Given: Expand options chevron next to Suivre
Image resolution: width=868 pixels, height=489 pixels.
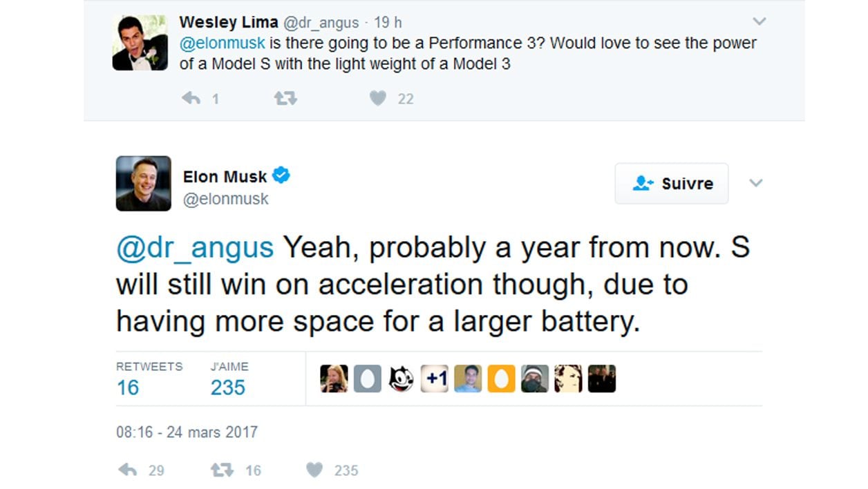Looking at the screenshot, I should [x=756, y=183].
